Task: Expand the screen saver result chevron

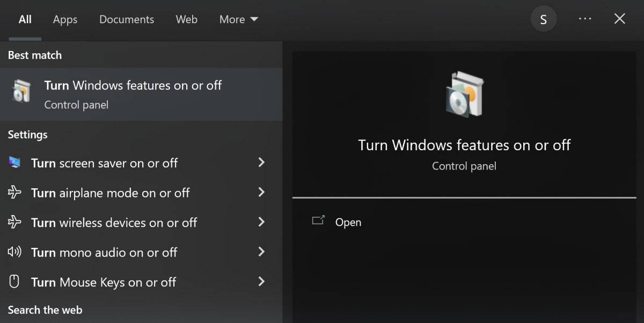Action: tap(261, 162)
